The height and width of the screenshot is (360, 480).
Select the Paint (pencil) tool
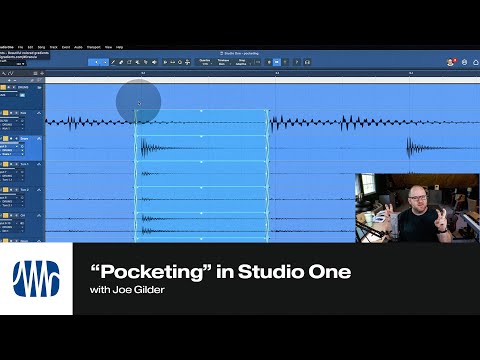coord(113,62)
